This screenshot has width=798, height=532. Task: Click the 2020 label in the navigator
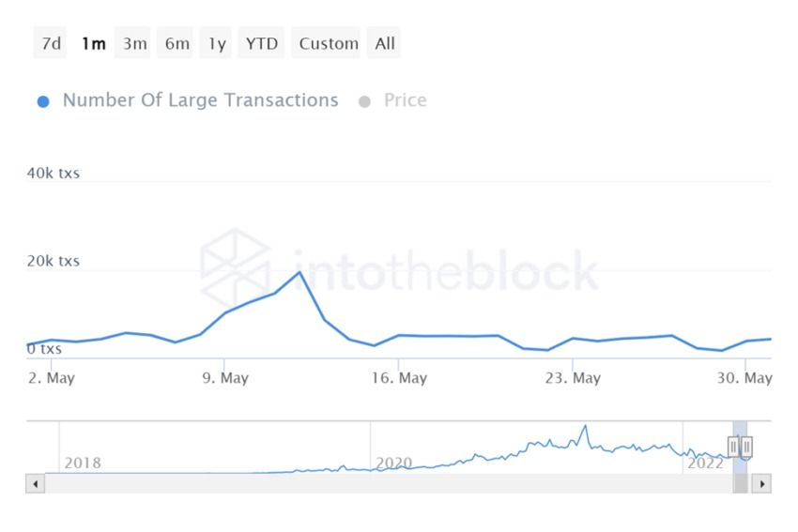(394, 463)
